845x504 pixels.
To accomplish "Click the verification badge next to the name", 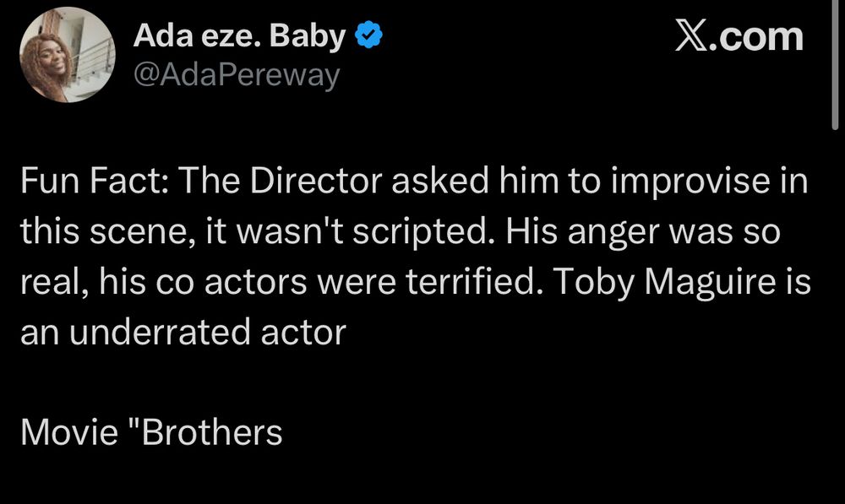I will (x=368, y=34).
